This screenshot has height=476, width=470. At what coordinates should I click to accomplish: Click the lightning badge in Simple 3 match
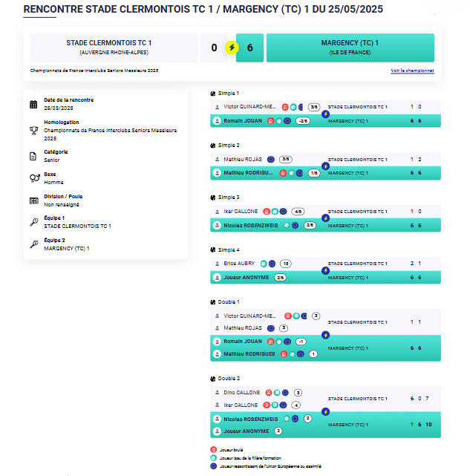(x=325, y=218)
